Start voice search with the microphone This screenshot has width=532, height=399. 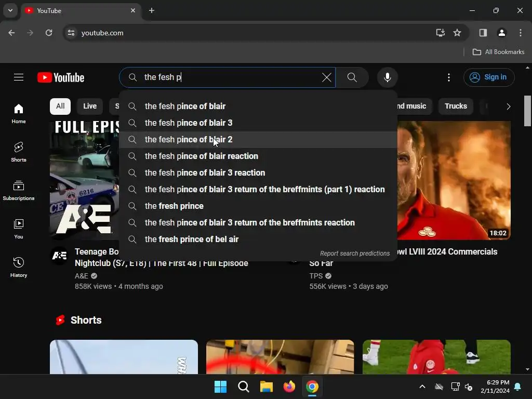[387, 77]
